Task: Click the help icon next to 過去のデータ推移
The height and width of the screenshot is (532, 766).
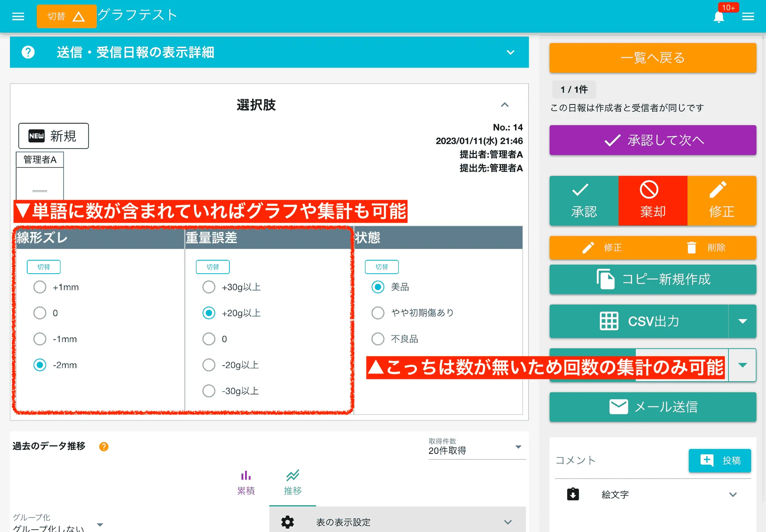Action: point(103,446)
